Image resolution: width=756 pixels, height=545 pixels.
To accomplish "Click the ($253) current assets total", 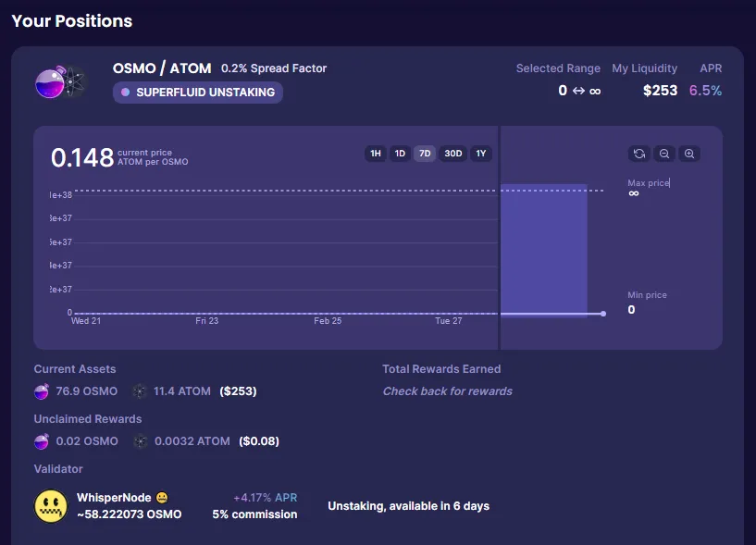I will point(238,391).
